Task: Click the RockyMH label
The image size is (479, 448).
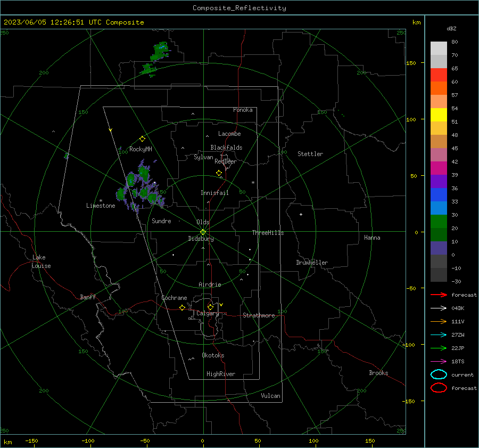Action: 141,149
